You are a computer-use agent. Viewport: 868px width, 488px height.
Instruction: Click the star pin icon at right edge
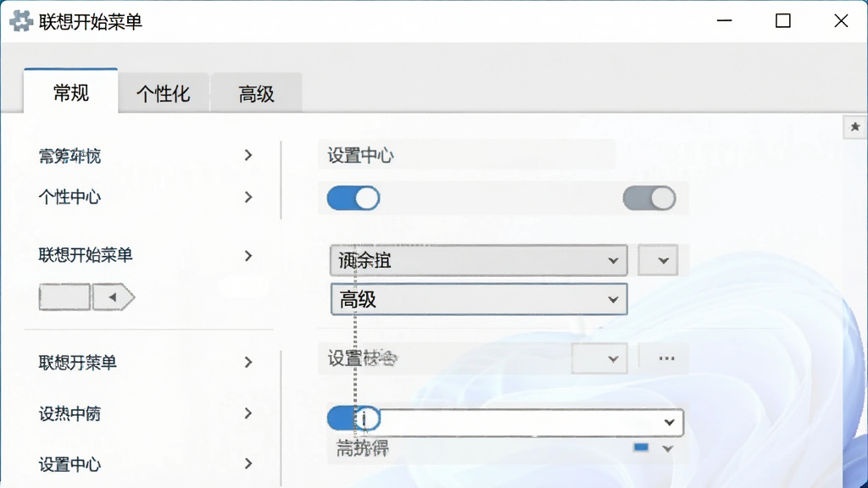point(855,127)
